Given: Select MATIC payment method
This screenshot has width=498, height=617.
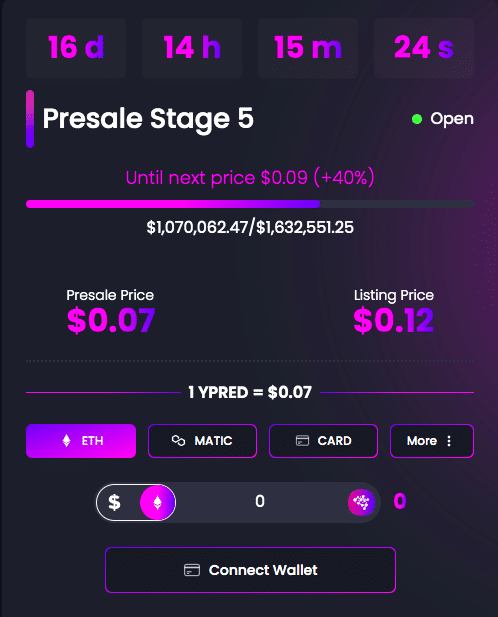Looking at the screenshot, I should click(x=202, y=441).
